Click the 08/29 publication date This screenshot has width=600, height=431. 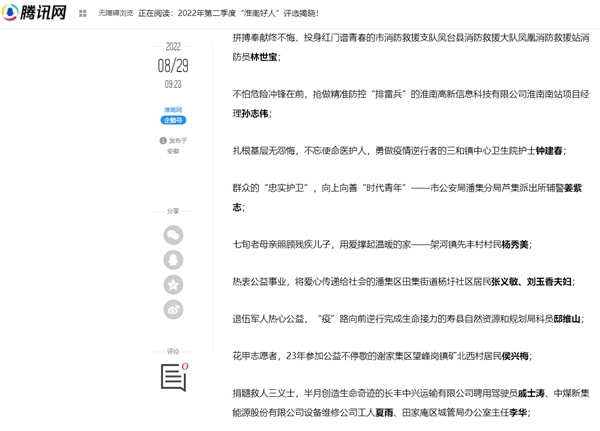click(173, 66)
